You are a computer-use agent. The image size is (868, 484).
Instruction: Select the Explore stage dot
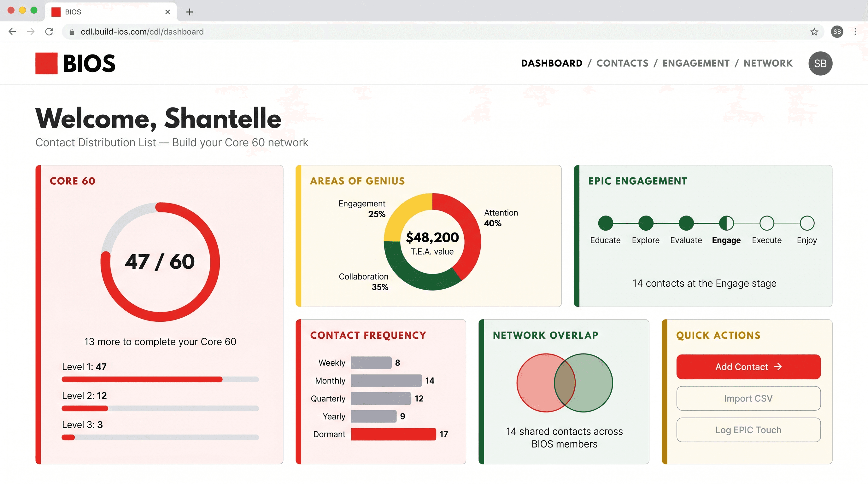point(646,223)
